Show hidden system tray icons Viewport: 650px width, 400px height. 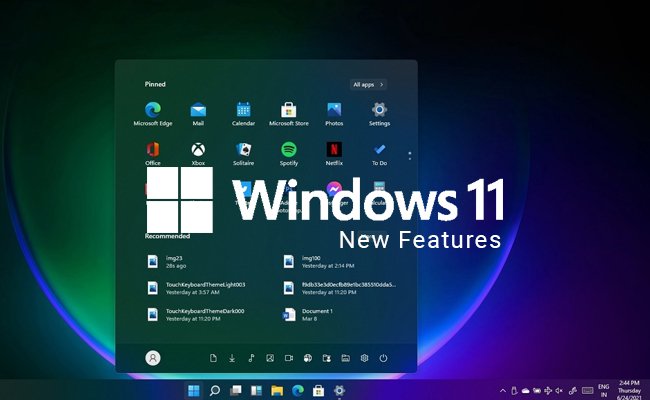pyautogui.click(x=503, y=390)
